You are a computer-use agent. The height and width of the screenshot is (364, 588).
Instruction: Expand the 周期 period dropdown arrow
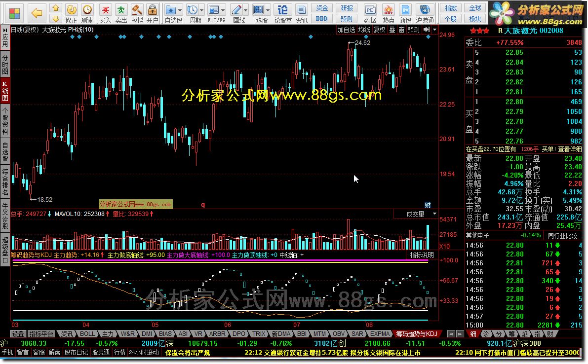pos(202,10)
